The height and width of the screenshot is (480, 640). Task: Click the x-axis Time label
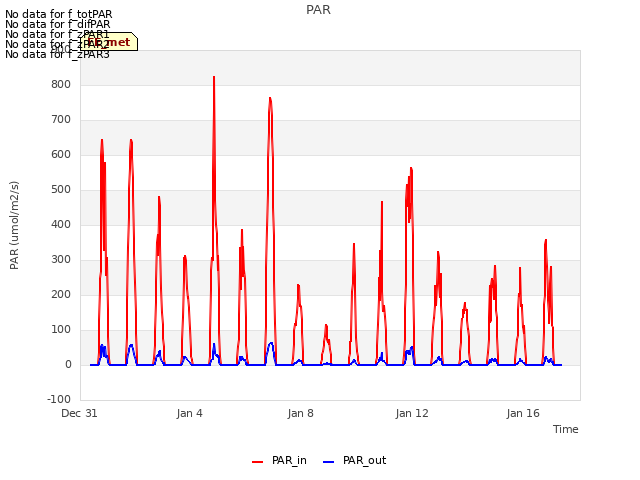coord(566,429)
